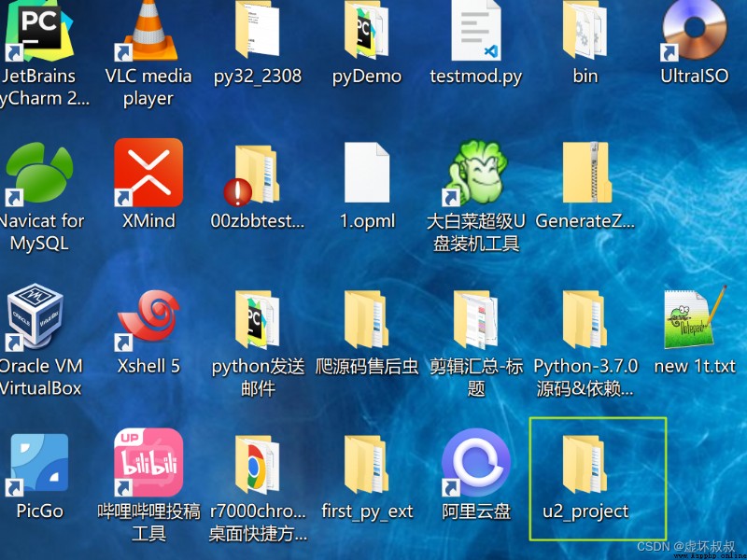Select the testmod.py file icon
The width and height of the screenshot is (747, 560).
tap(476, 30)
